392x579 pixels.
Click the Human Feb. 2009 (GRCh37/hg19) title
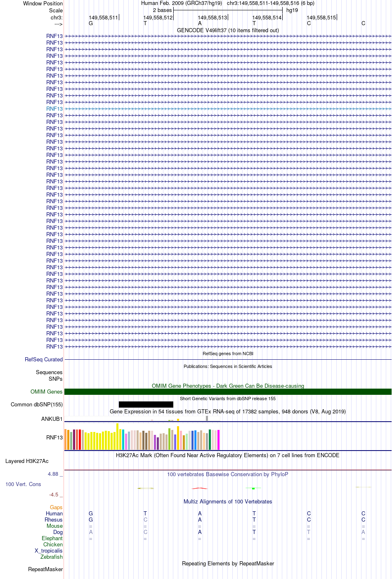click(182, 3)
